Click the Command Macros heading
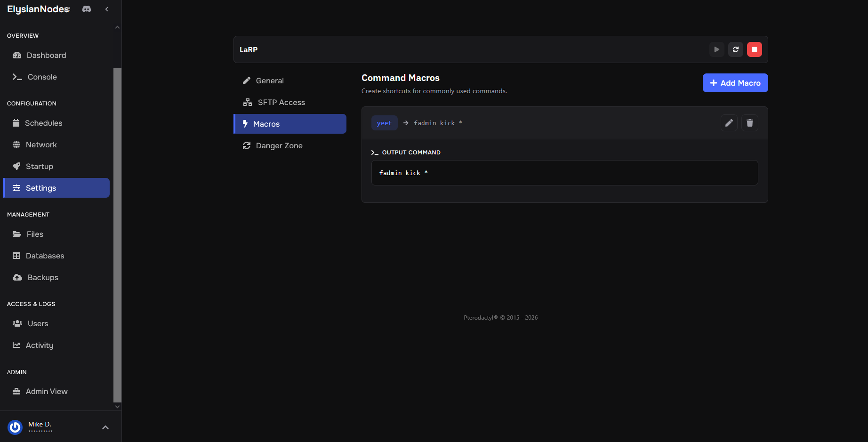The height and width of the screenshot is (442, 868). pos(401,78)
